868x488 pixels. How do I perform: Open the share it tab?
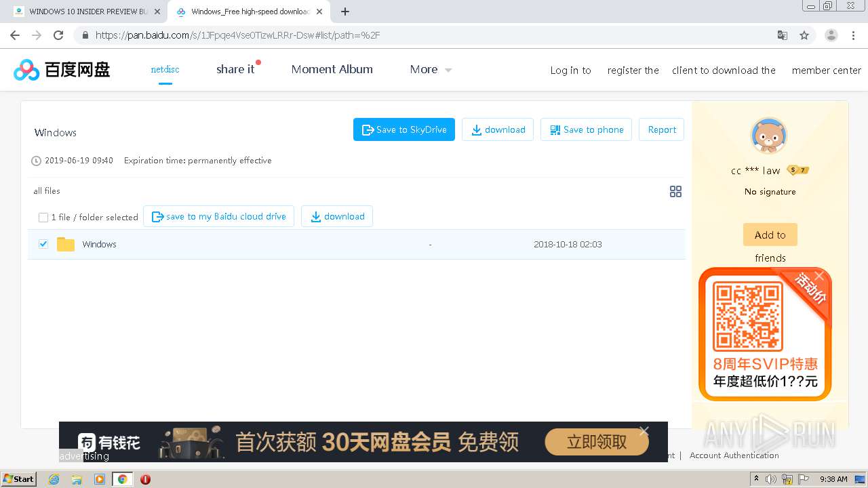pos(235,69)
